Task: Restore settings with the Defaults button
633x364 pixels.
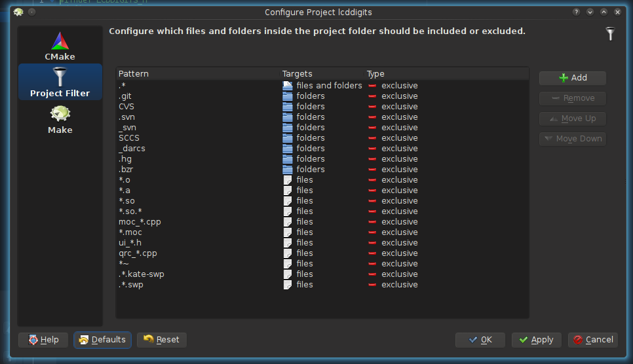Action: pos(102,340)
